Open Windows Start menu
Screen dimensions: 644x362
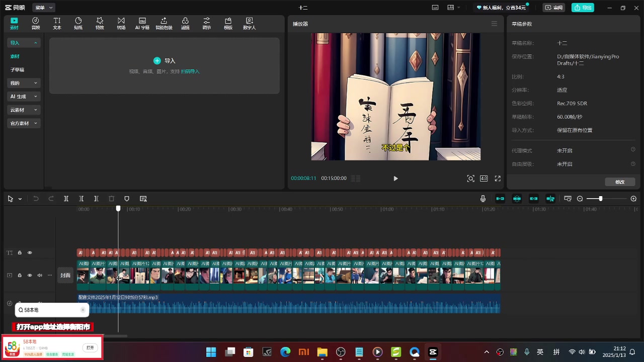coord(211,352)
